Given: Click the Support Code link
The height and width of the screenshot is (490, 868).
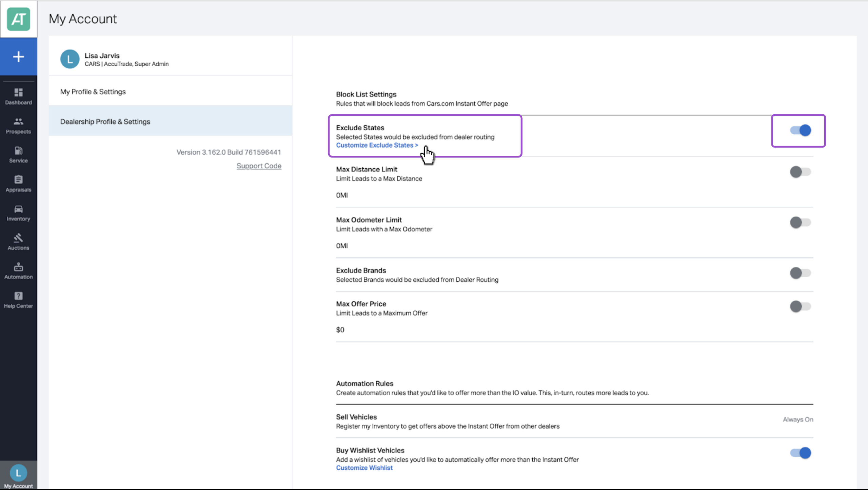Looking at the screenshot, I should pos(259,166).
